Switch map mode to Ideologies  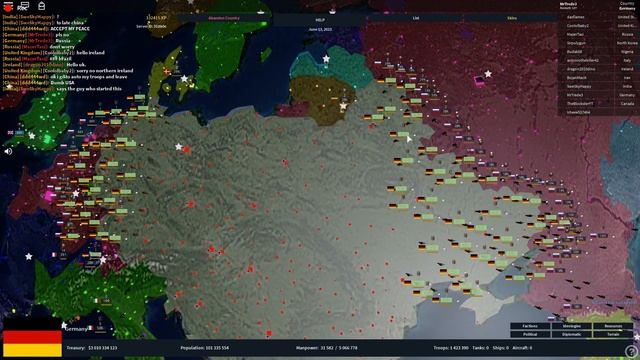click(x=571, y=326)
